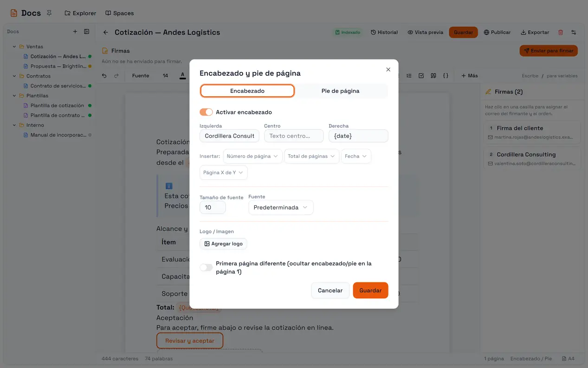Image resolution: width=588 pixels, height=368 pixels.
Task: Open the Número de página insert dropdown
Action: [x=252, y=156]
